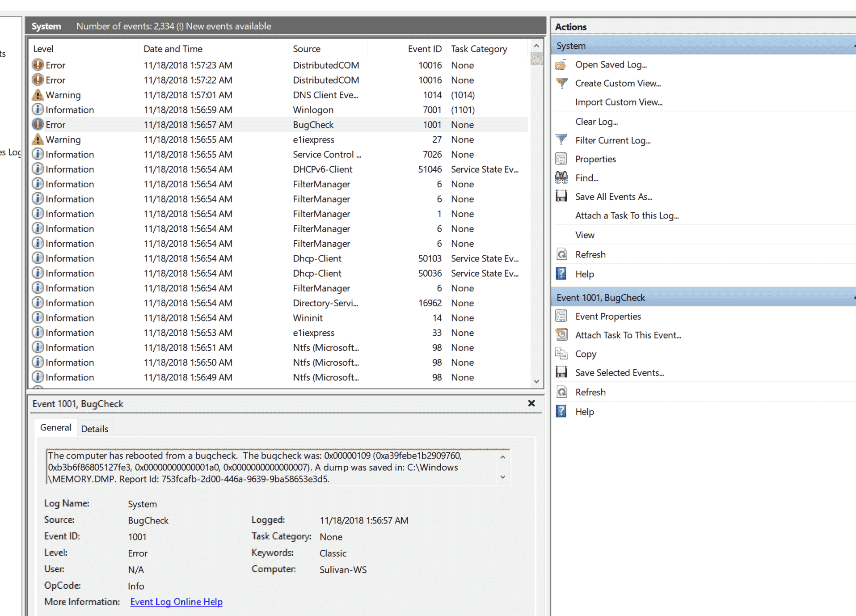
Task: Select the Dhcp-Client event 50103 row
Action: (x=279, y=258)
